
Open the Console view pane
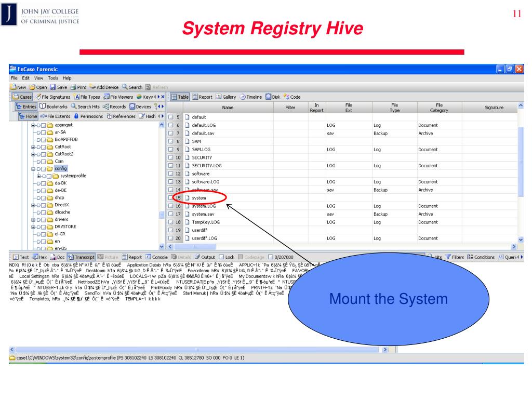click(156, 257)
